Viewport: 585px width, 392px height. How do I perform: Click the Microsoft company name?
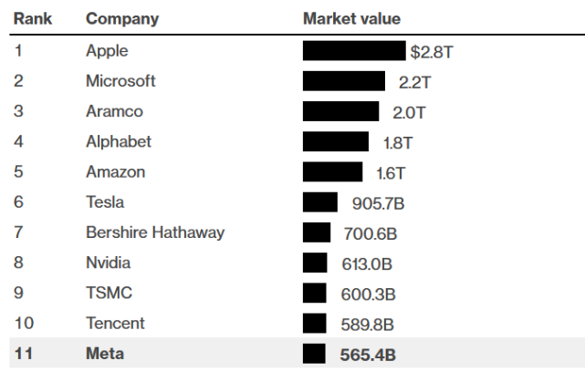coord(120,81)
